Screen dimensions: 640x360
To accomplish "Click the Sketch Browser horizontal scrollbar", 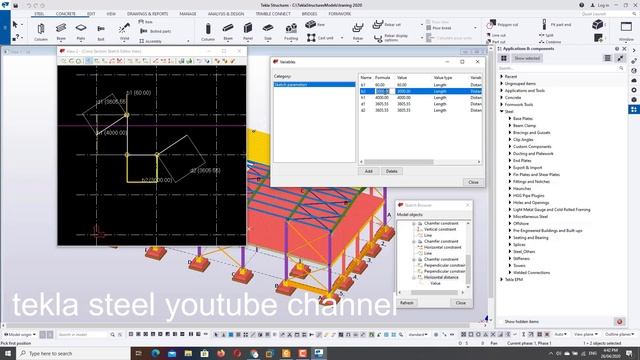I will click(431, 292).
